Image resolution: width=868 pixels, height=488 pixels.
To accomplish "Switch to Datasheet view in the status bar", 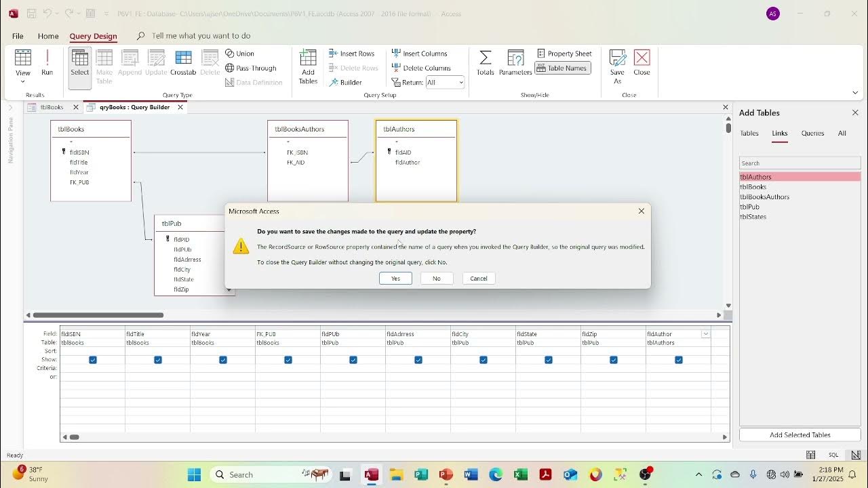I will pyautogui.click(x=810, y=455).
